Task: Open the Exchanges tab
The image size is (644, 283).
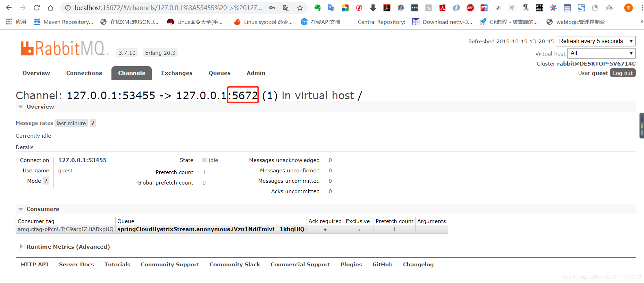Action: coord(177,73)
